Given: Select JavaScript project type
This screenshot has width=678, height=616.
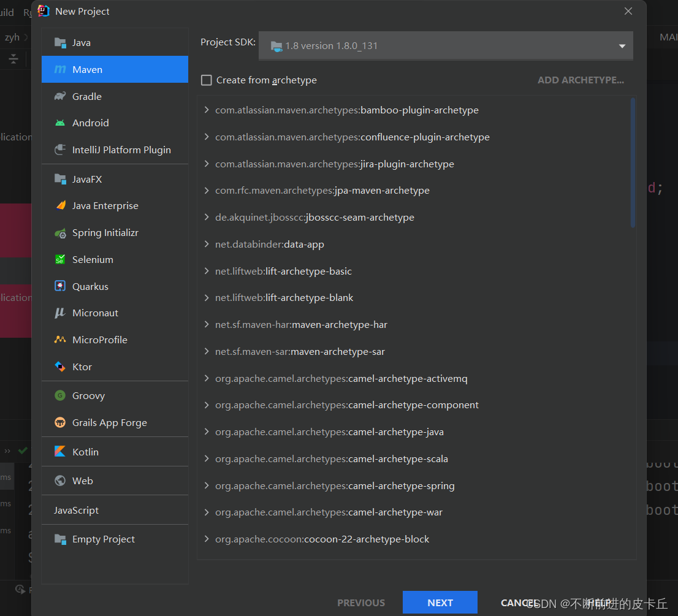Looking at the screenshot, I should coord(115,510).
